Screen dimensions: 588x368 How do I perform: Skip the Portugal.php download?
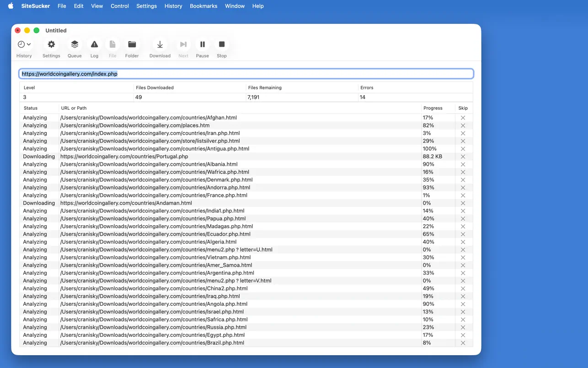tap(463, 157)
